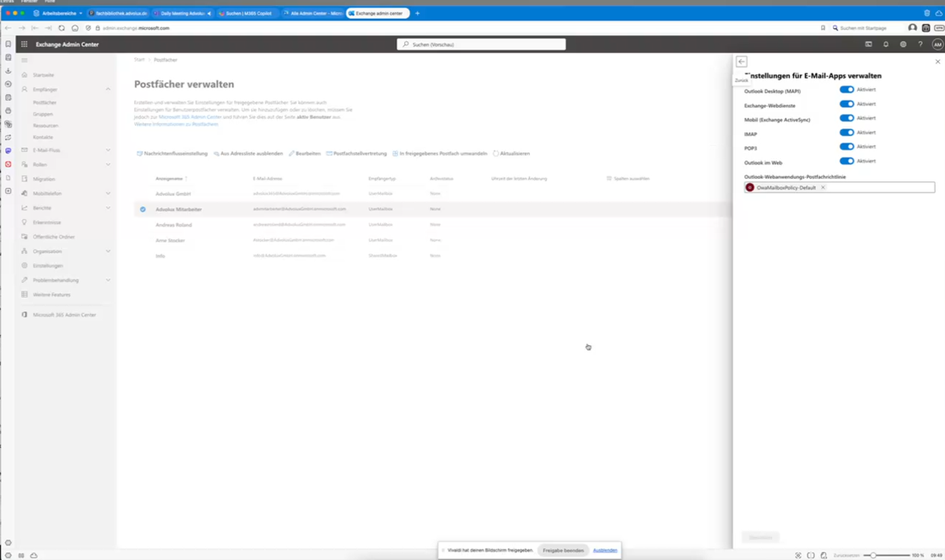Switch to the Daily Meeting browser tab
This screenshot has height=560, width=945.
182,13
